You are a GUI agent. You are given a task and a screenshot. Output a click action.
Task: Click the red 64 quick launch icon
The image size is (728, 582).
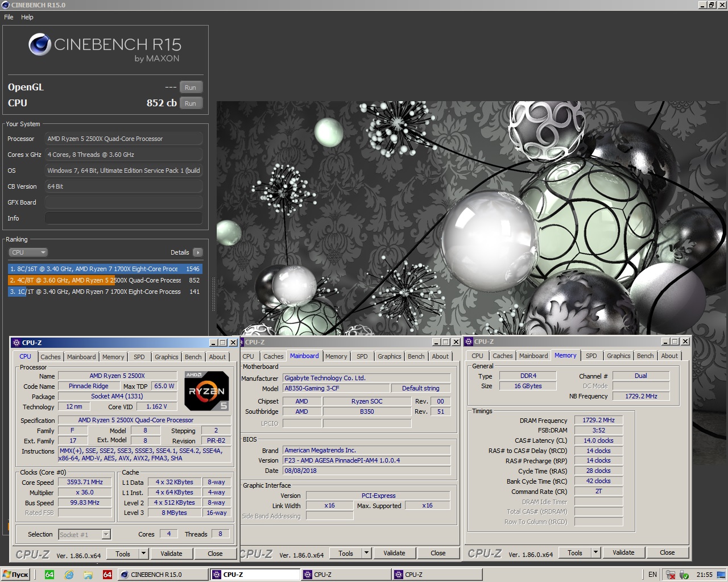(x=107, y=575)
